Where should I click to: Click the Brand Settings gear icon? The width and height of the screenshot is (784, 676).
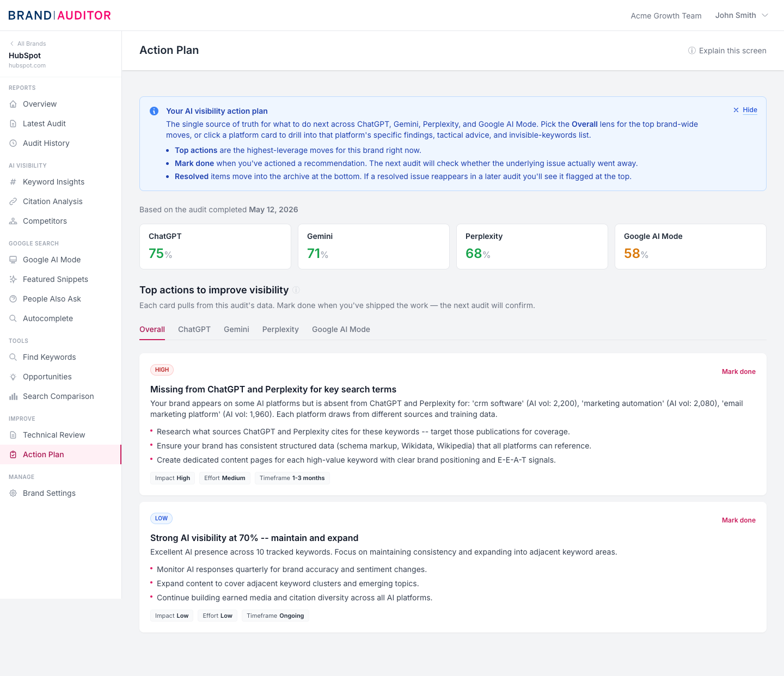[13, 493]
